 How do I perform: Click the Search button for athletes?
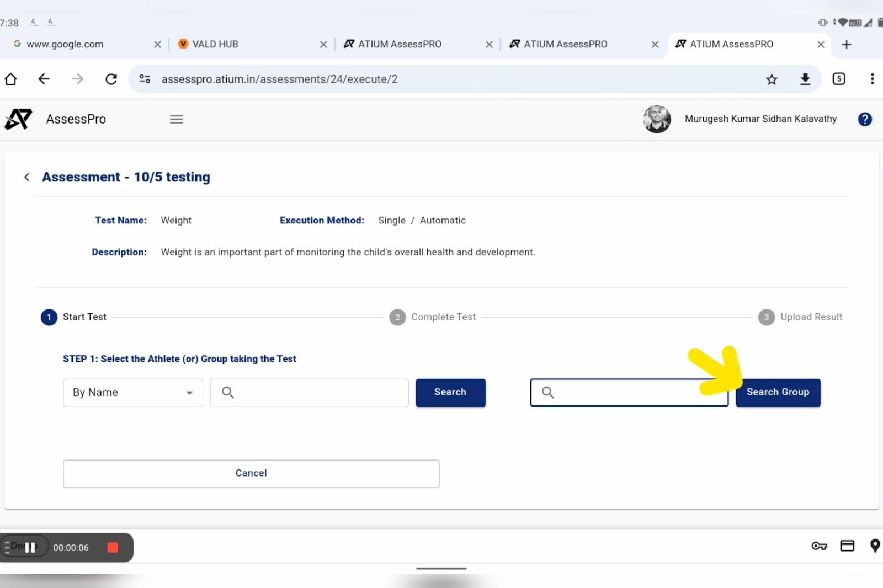tap(450, 393)
